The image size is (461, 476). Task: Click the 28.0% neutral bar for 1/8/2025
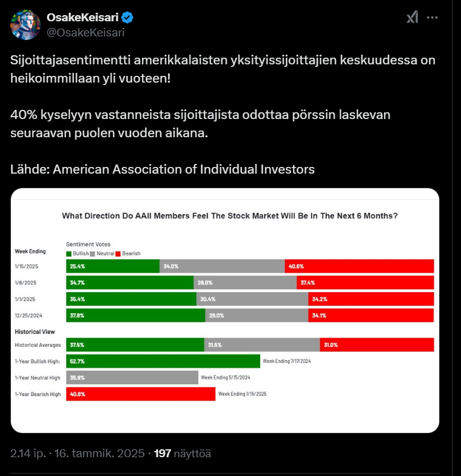245,283
